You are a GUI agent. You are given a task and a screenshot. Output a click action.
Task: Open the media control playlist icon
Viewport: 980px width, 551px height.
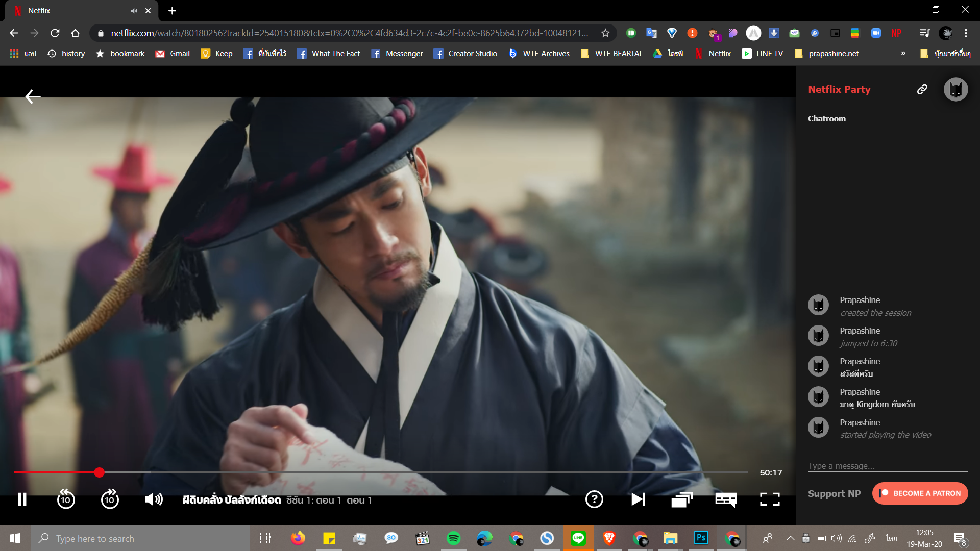[924, 33]
